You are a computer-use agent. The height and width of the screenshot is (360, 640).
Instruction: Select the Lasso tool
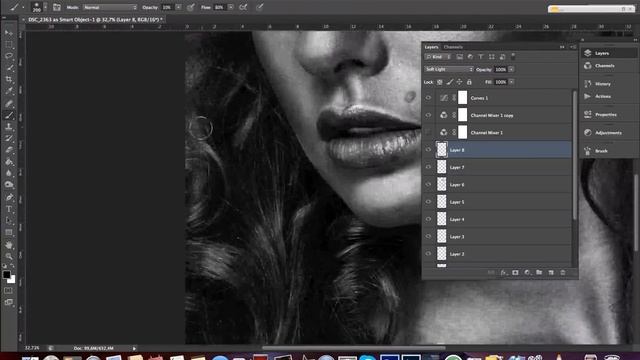pos(9,56)
